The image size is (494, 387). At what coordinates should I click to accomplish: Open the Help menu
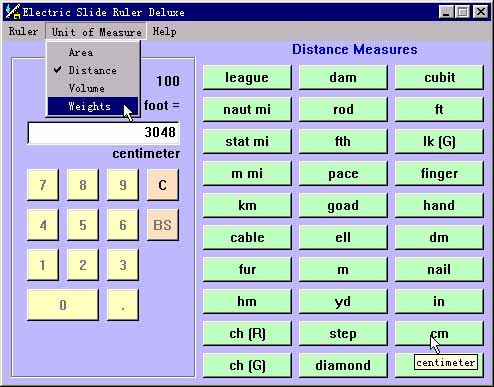(164, 32)
